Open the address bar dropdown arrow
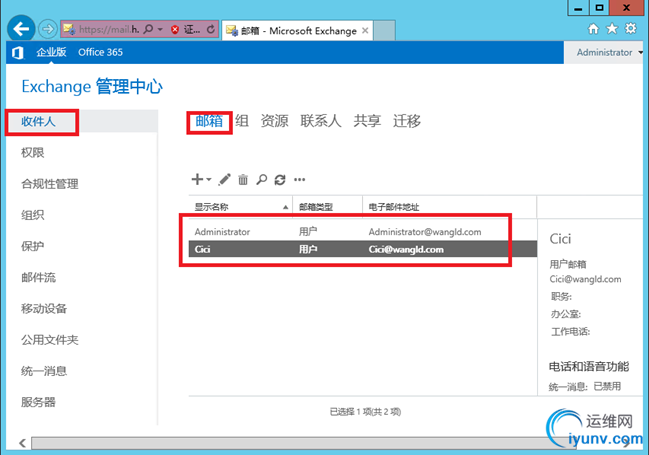 [160, 29]
